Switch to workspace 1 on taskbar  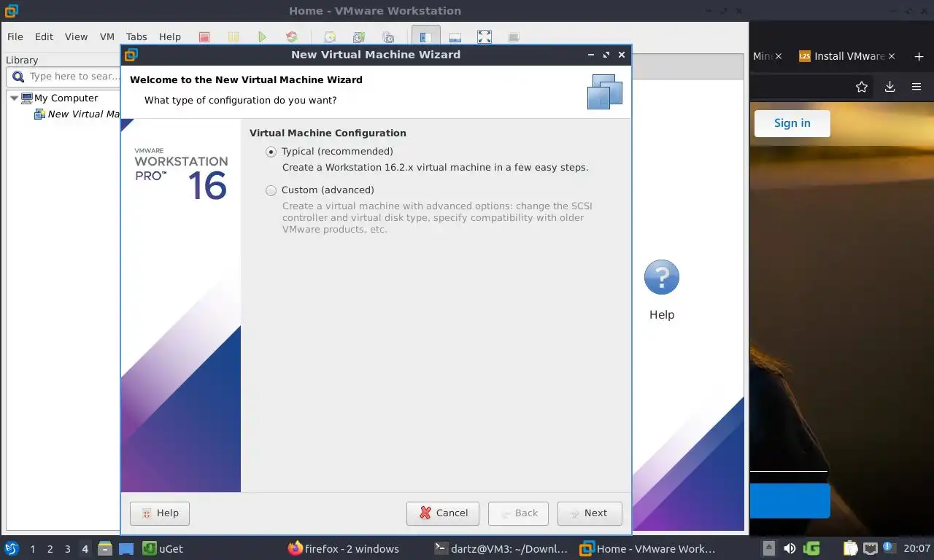click(32, 549)
